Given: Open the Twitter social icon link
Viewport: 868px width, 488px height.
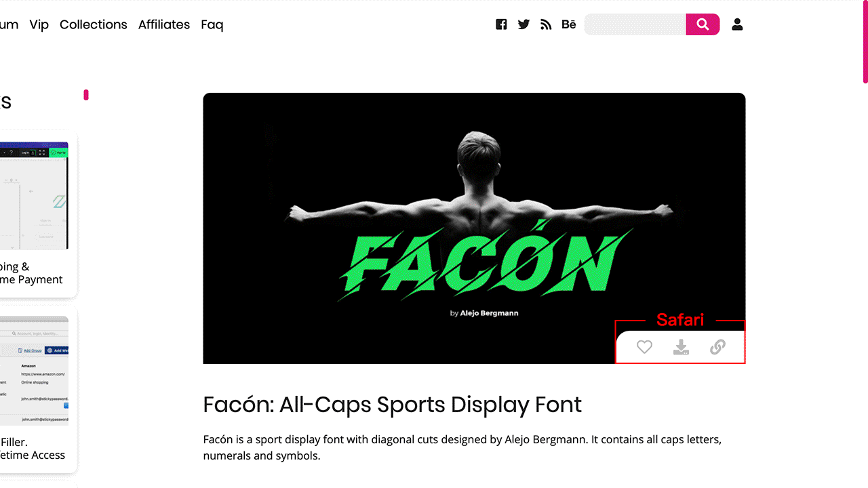Looking at the screenshot, I should click(x=524, y=24).
